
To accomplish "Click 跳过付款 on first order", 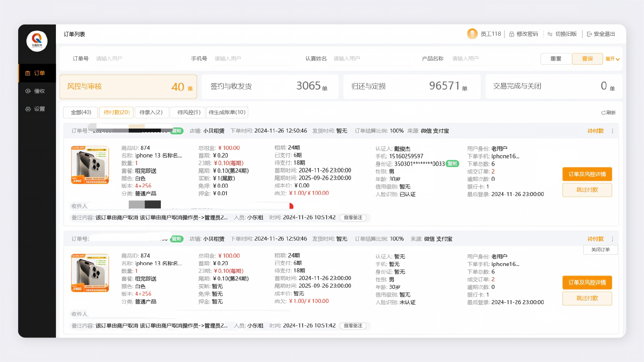I will [587, 190].
